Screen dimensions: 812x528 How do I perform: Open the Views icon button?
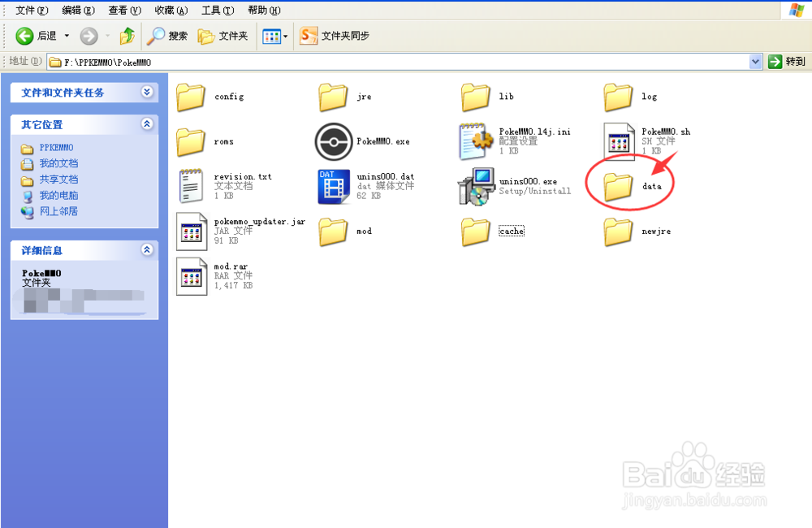point(271,37)
